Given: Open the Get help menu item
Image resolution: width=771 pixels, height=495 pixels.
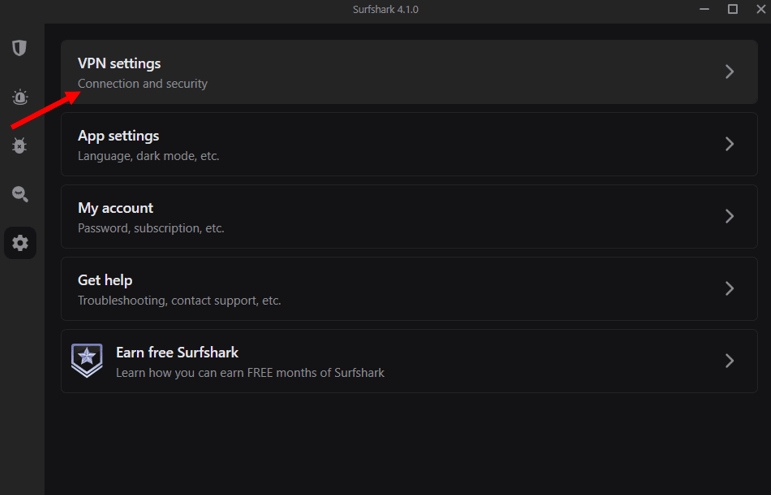Looking at the screenshot, I should [105, 280].
